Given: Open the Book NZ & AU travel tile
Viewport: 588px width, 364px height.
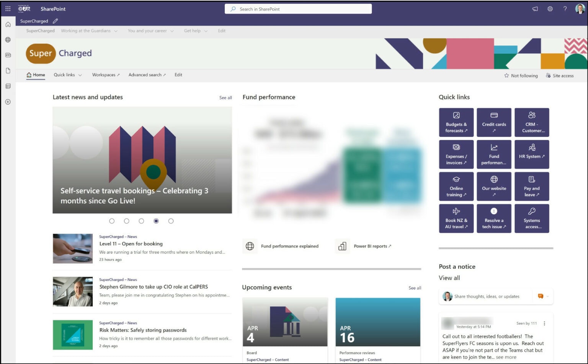Looking at the screenshot, I should coord(456,218).
